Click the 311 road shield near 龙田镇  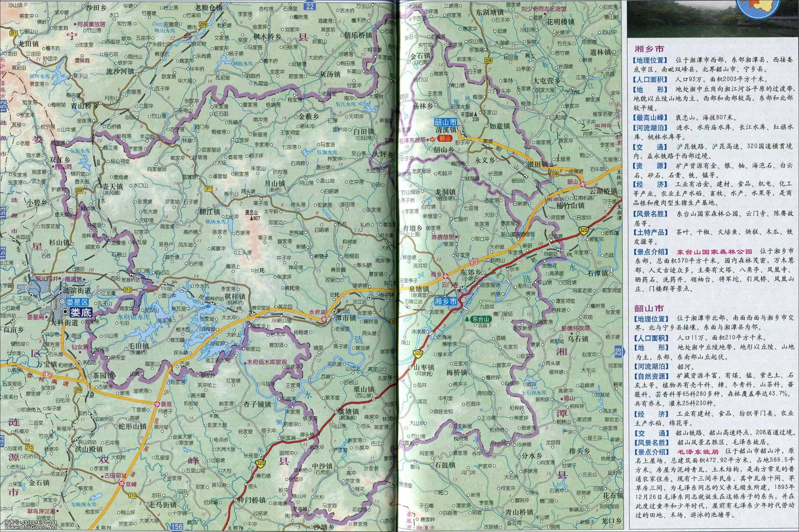pos(14,33)
